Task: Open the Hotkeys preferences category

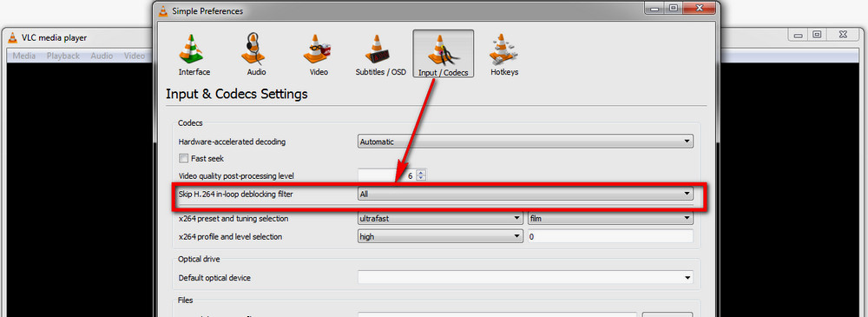Action: pos(504,55)
